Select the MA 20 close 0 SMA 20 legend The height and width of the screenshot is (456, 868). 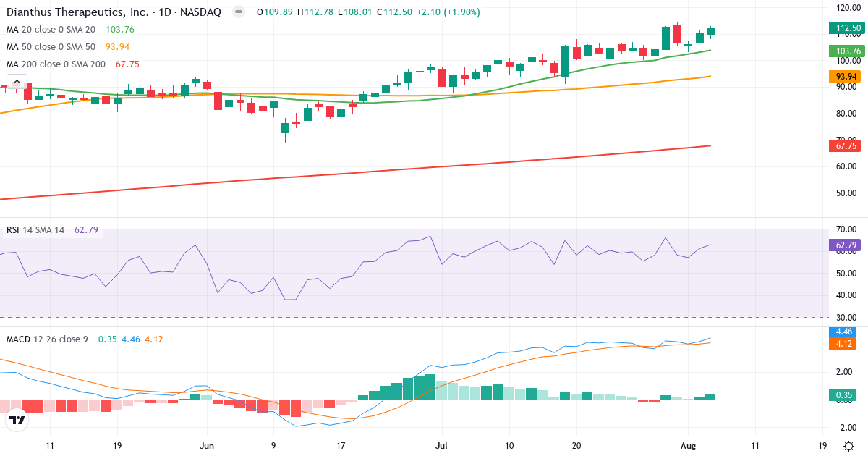(x=51, y=30)
